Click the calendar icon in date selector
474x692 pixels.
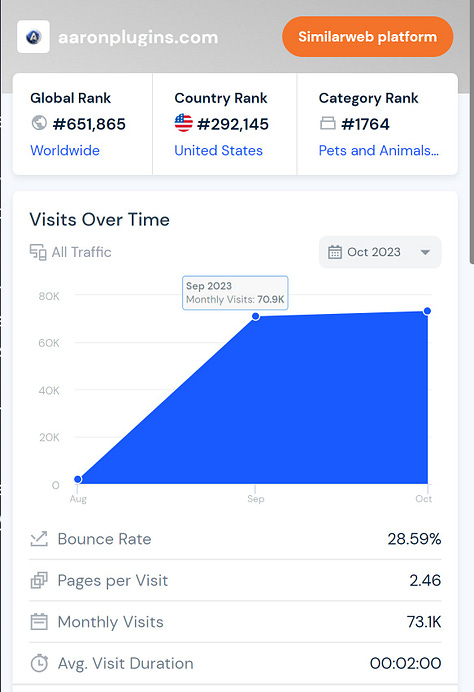coord(335,252)
